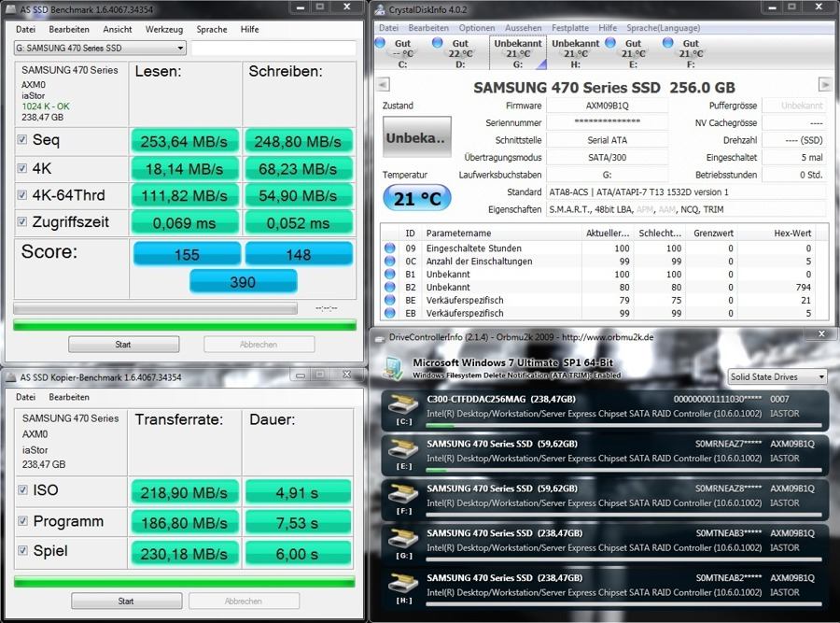This screenshot has height=623, width=840.
Task: Click status orb of Anzahl der Einschaltungen row
Action: tap(389, 261)
